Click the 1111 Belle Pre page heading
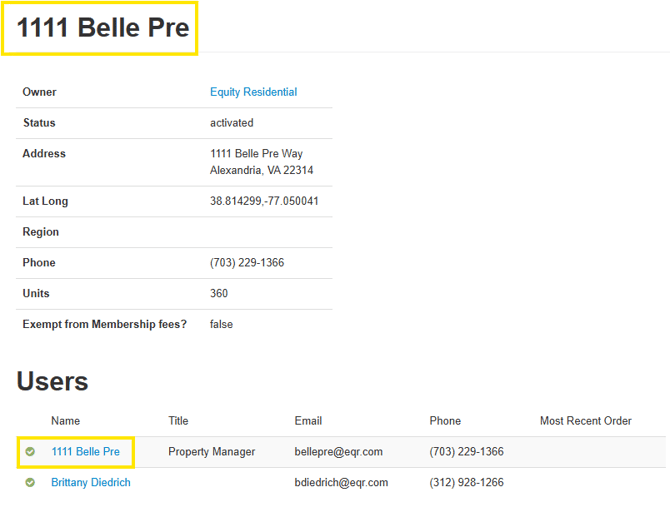 click(103, 28)
